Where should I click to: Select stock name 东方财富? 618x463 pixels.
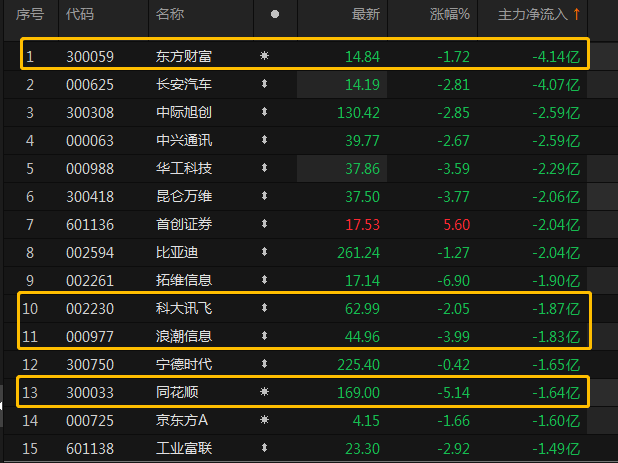(184, 56)
